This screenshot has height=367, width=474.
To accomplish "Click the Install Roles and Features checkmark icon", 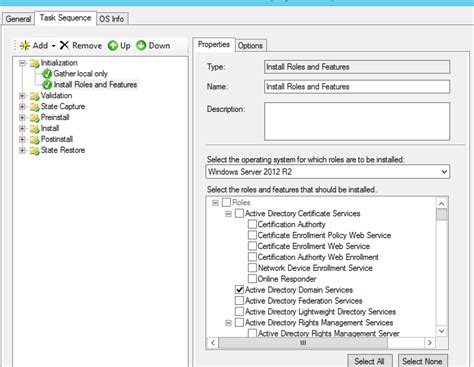I will point(47,85).
